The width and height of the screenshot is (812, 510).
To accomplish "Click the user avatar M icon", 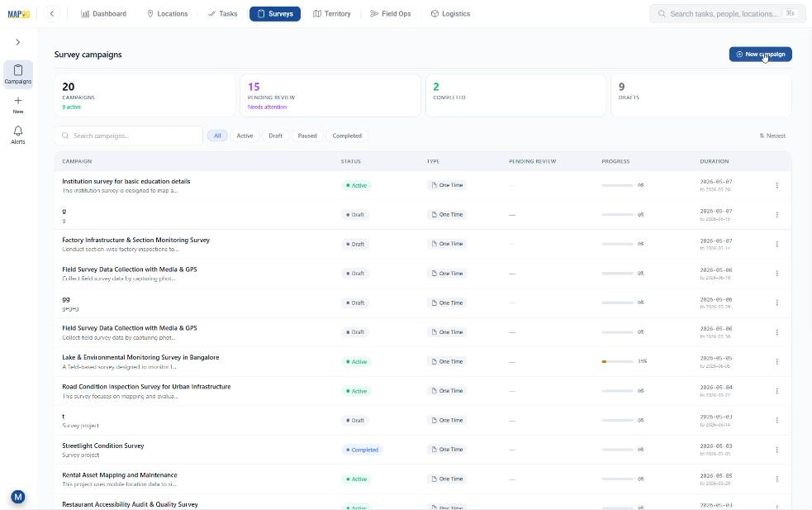I will pyautogui.click(x=18, y=497).
